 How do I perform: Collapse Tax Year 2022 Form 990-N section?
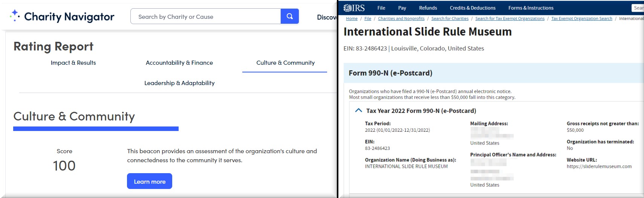359,111
